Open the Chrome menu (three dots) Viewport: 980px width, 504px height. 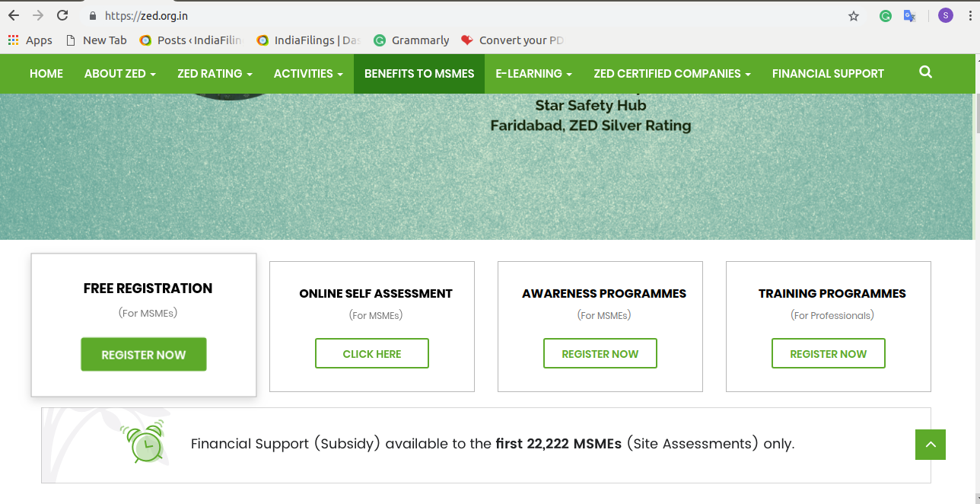[x=969, y=15]
